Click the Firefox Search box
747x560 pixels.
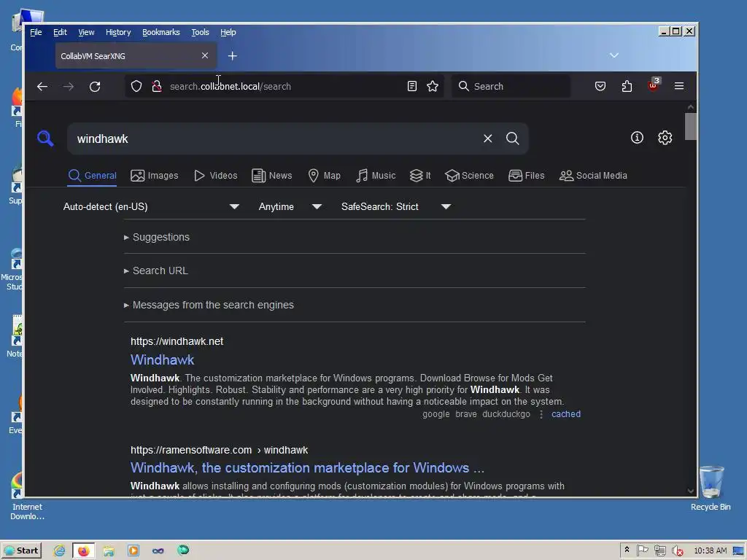(511, 86)
